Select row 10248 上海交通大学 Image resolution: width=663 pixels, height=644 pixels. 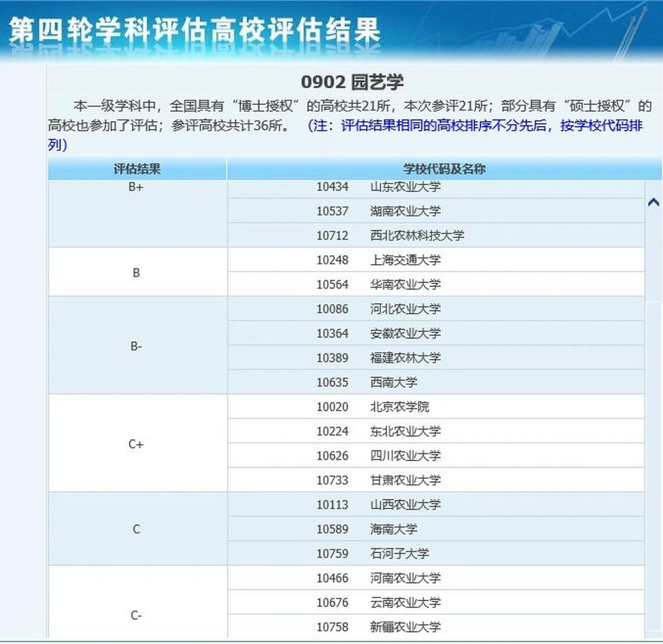436,260
